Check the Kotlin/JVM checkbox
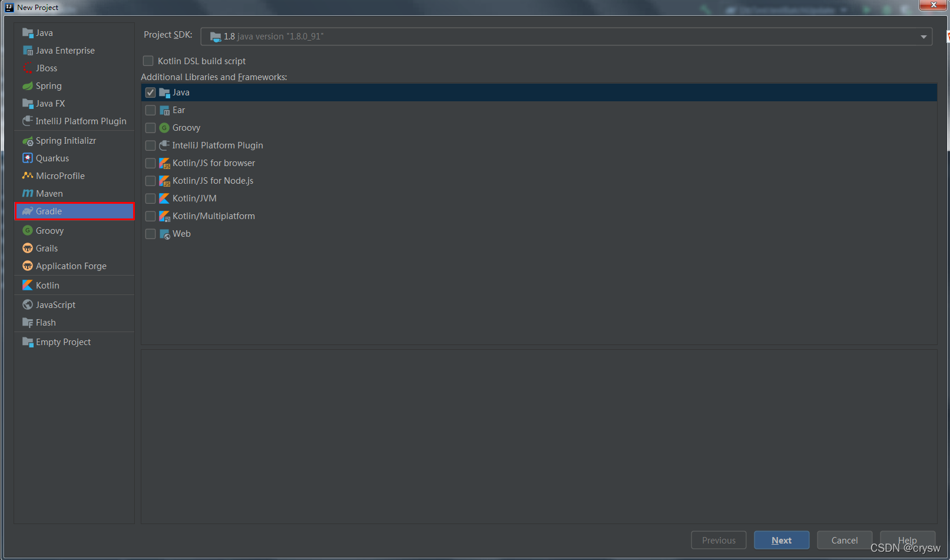Image resolution: width=950 pixels, height=560 pixels. point(151,198)
